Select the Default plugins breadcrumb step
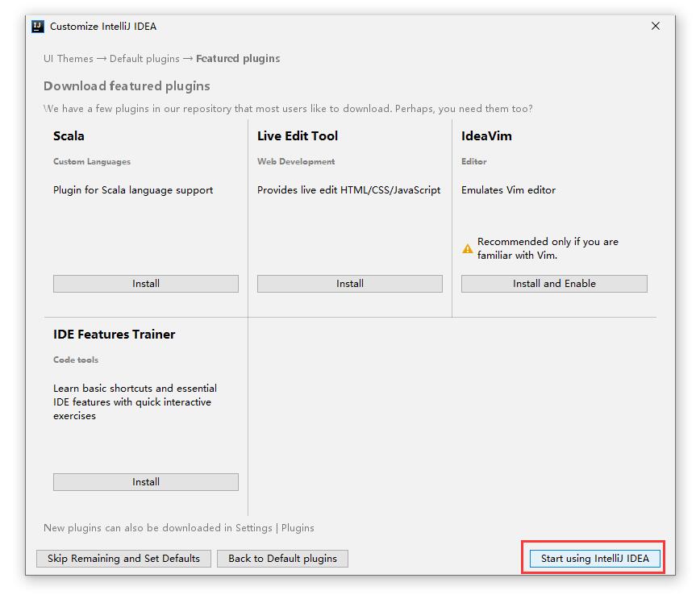The width and height of the screenshot is (700, 599). [x=144, y=59]
